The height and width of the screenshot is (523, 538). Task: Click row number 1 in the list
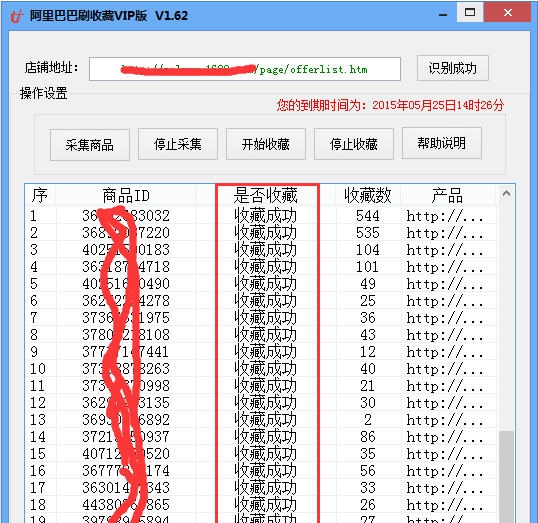click(x=33, y=216)
